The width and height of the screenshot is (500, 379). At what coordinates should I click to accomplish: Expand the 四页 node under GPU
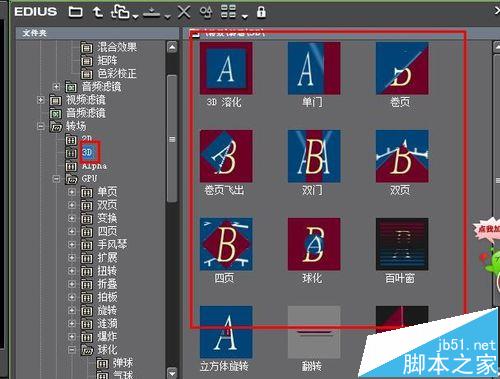tap(72, 231)
